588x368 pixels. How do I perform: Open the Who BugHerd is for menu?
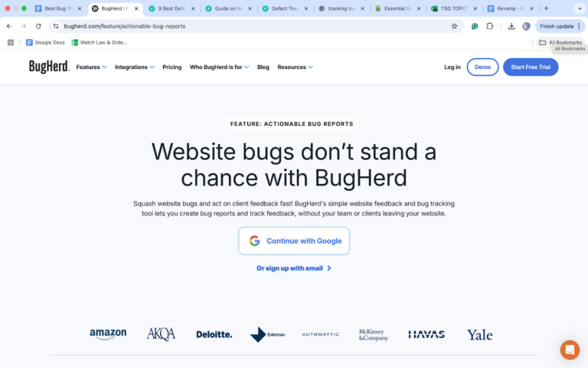click(x=219, y=67)
